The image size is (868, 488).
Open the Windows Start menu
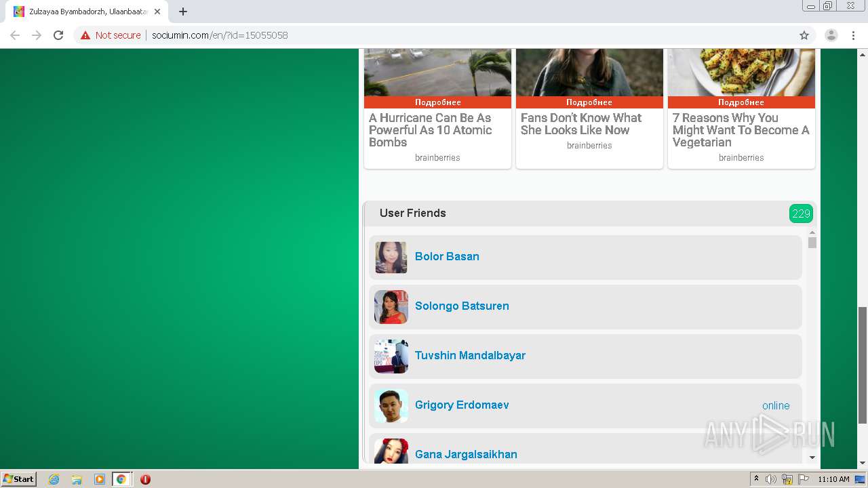pos(19,479)
